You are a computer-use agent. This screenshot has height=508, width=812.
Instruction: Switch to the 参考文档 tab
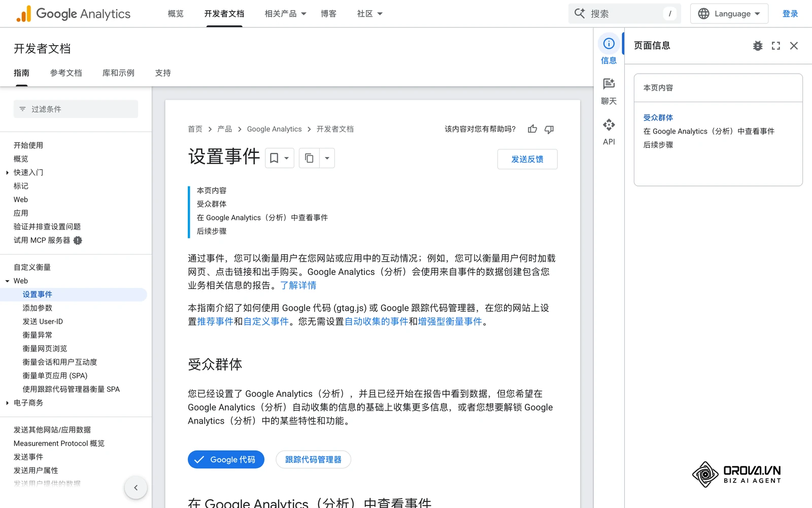(66, 73)
